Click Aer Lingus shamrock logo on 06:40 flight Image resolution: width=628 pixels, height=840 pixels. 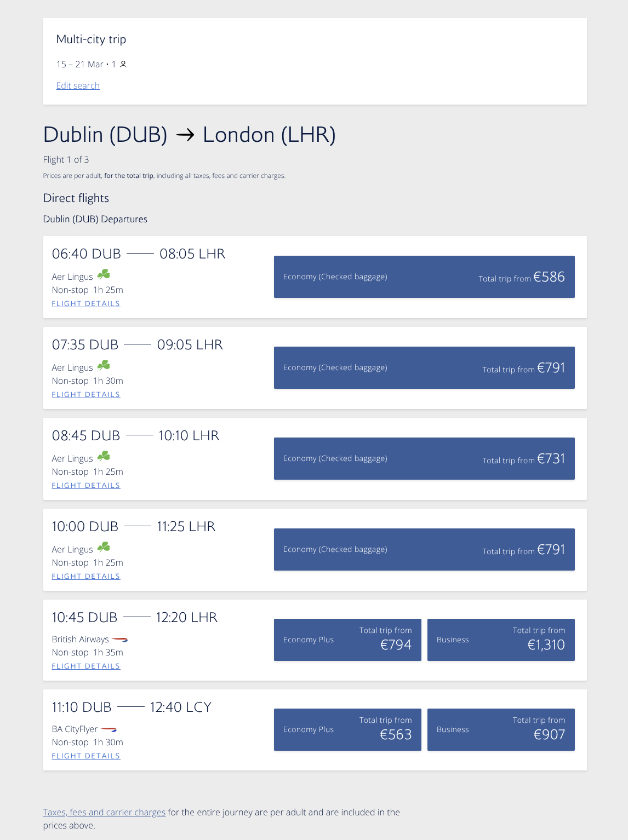(x=104, y=274)
